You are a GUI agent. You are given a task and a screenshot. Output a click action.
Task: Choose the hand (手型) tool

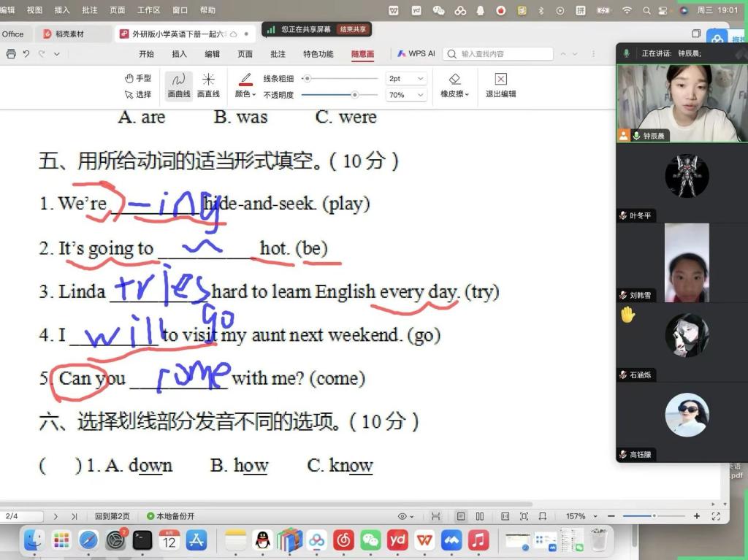pos(137,78)
